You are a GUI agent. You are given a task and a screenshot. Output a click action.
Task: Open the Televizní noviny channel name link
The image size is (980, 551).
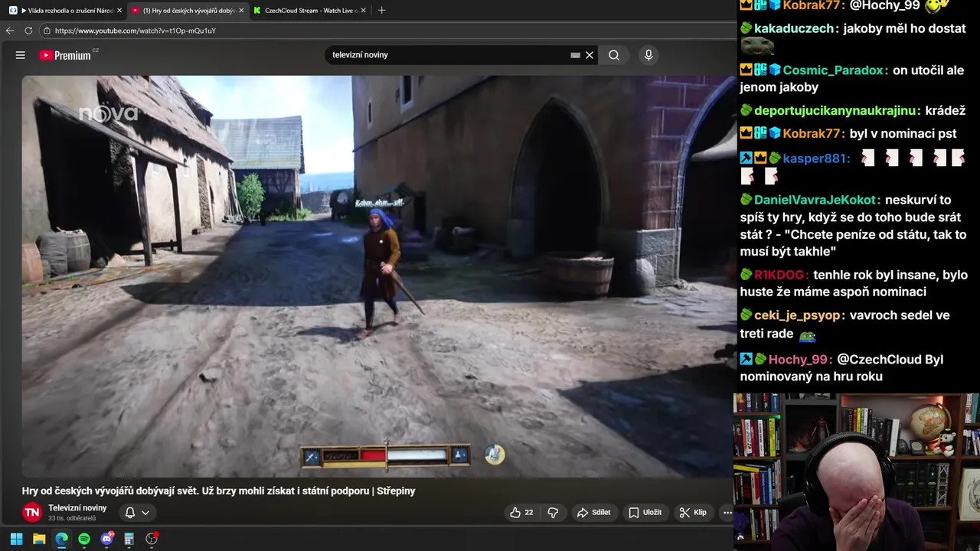tap(77, 508)
